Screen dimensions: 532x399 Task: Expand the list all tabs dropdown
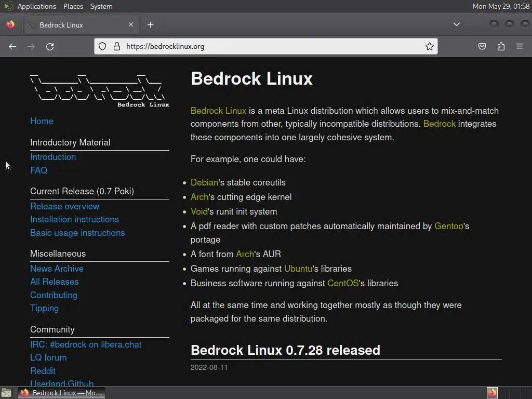click(456, 24)
